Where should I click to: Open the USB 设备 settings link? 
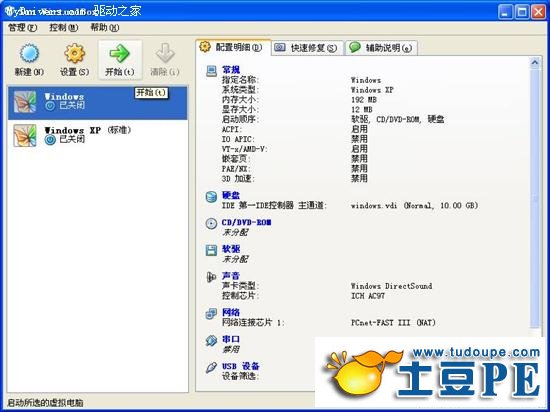(241, 366)
